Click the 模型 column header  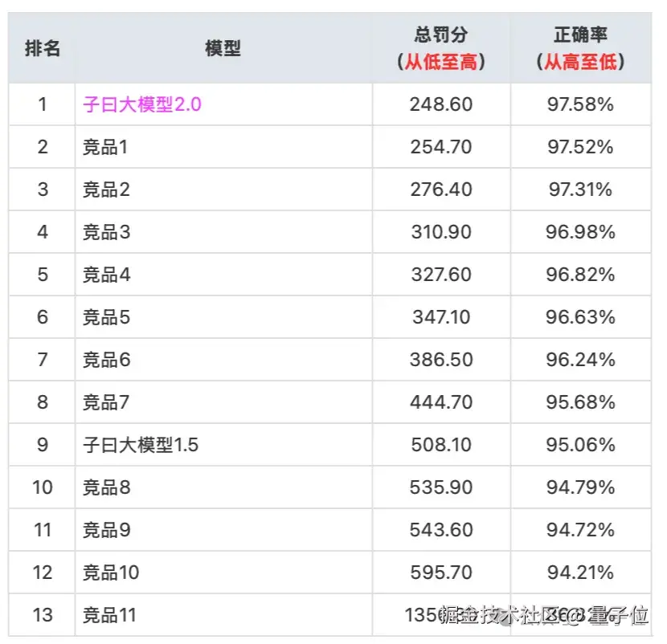pyautogui.click(x=223, y=48)
